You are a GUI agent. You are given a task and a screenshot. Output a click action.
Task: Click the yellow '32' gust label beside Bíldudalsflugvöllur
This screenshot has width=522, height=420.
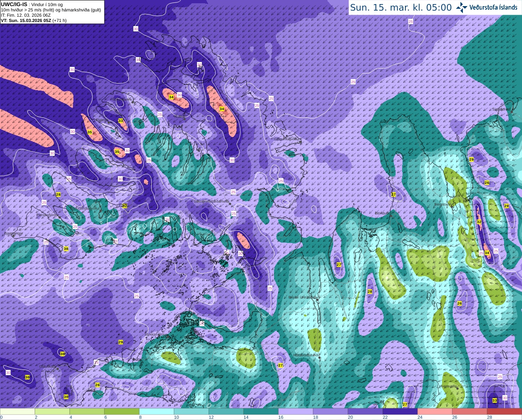pos(125,206)
